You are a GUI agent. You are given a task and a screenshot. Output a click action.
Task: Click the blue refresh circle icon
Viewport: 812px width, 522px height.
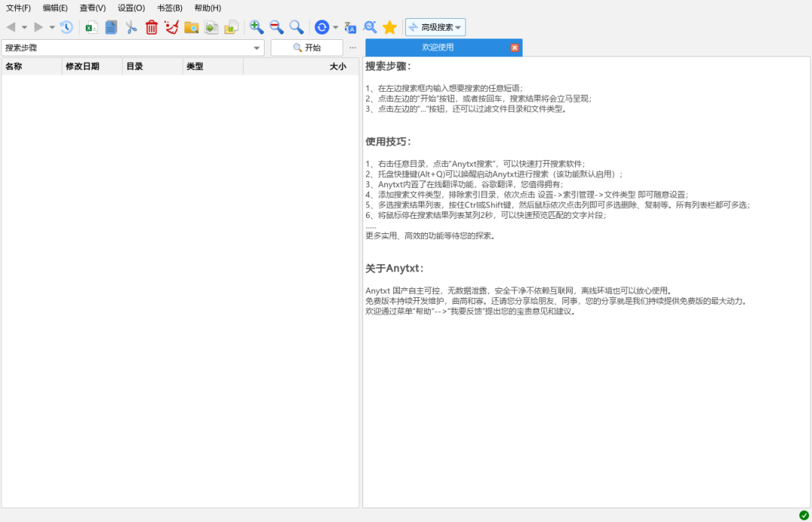(x=322, y=27)
